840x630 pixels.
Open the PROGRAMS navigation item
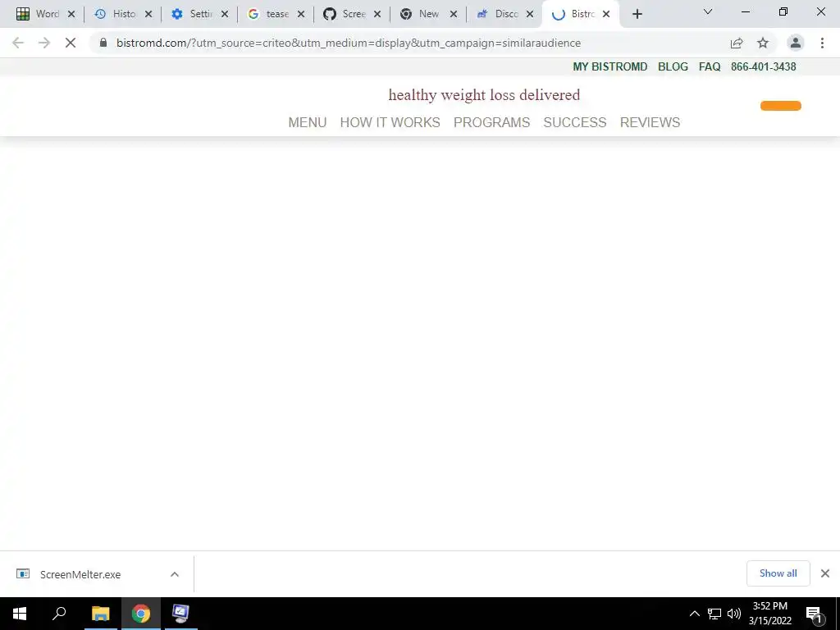point(492,122)
